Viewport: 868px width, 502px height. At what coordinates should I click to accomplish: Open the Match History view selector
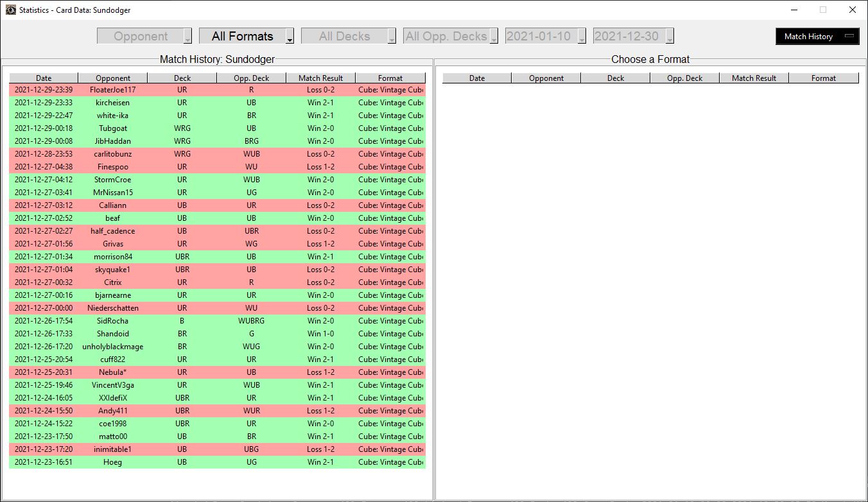[x=817, y=37]
